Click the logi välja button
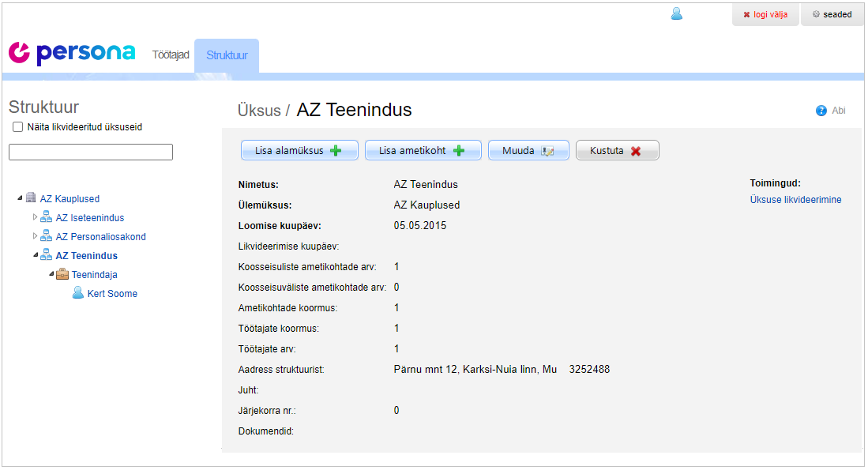Viewport: 868px width, 474px height. [765, 14]
